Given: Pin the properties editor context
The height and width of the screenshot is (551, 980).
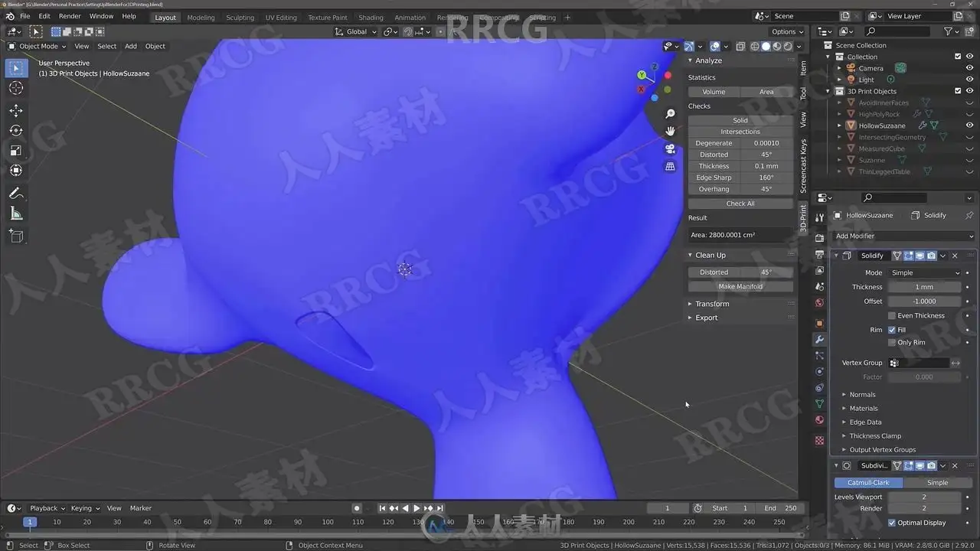Looking at the screenshot, I should tap(969, 215).
